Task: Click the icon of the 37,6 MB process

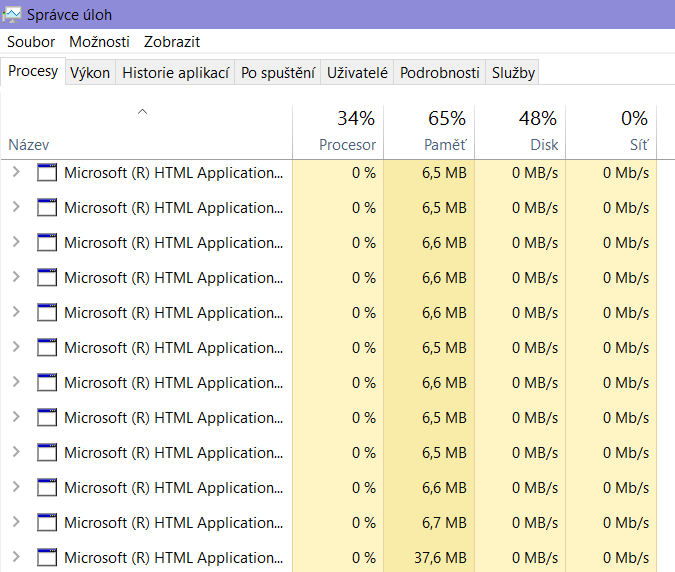Action: [x=47, y=557]
